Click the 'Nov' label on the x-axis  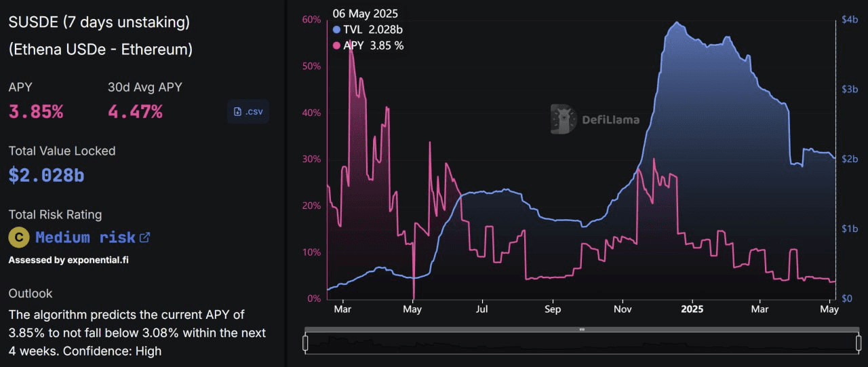coord(623,309)
